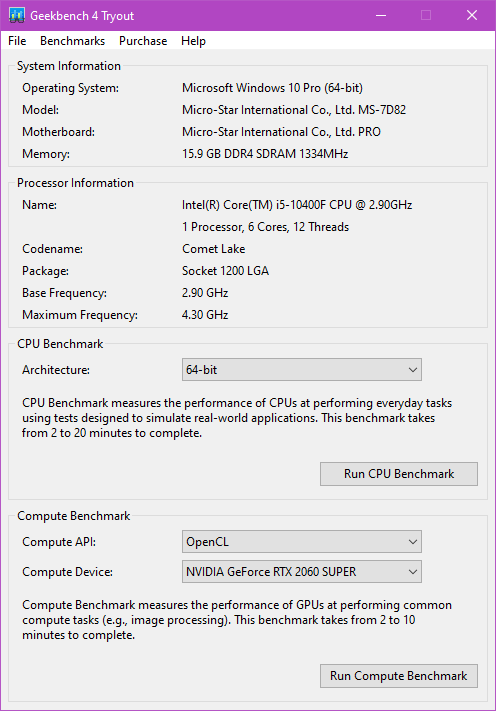Minimize the Geekbench 4 Tryout window
Viewport: 496px width, 711px height.
(381, 15)
